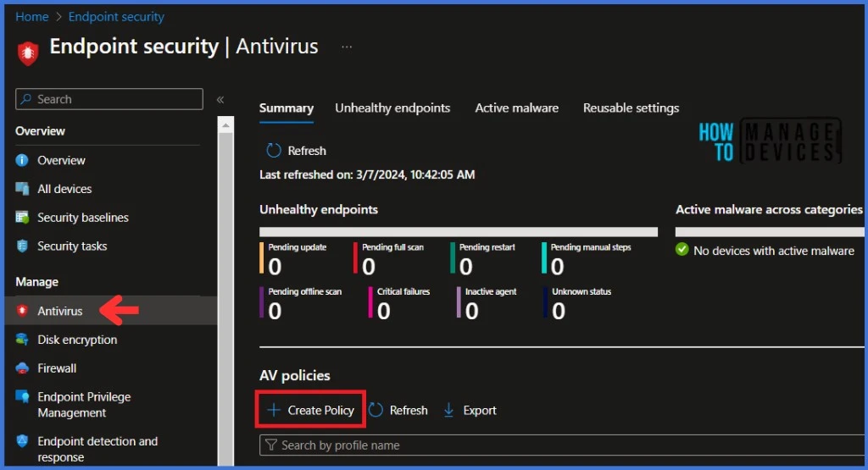
Task: Click the Critical failures count
Action: pyautogui.click(x=384, y=311)
